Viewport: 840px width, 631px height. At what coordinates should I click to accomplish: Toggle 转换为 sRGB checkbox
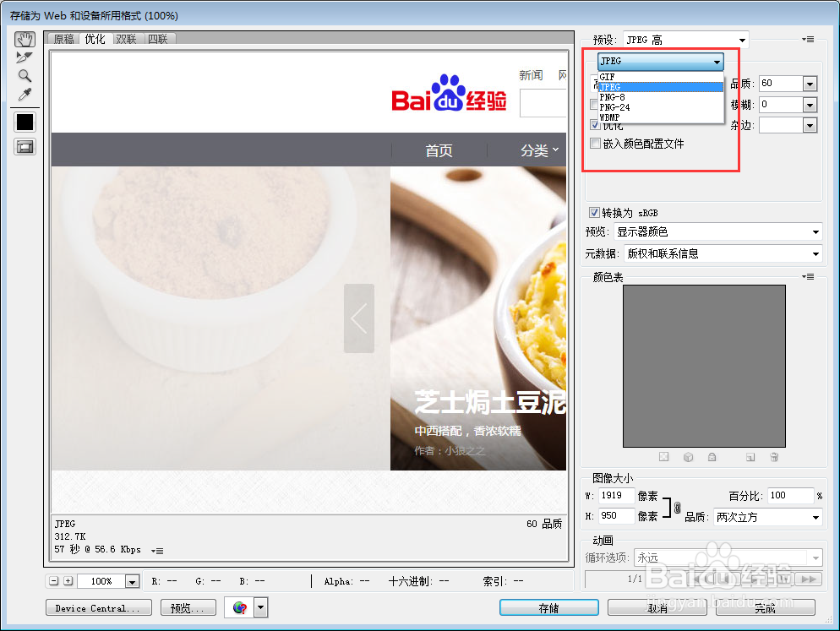(594, 212)
